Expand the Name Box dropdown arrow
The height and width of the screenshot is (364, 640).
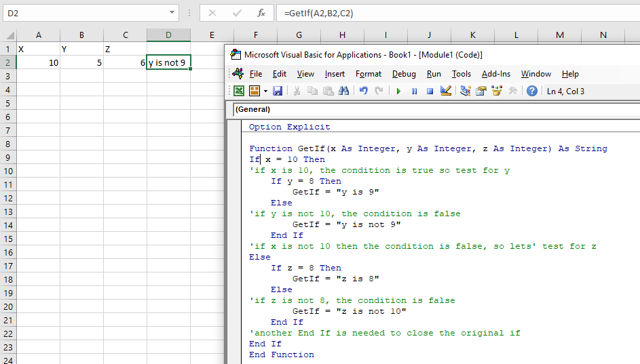click(x=172, y=13)
